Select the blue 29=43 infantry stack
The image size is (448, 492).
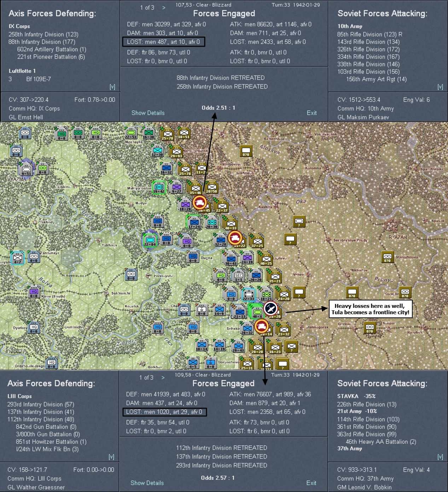[238, 346]
